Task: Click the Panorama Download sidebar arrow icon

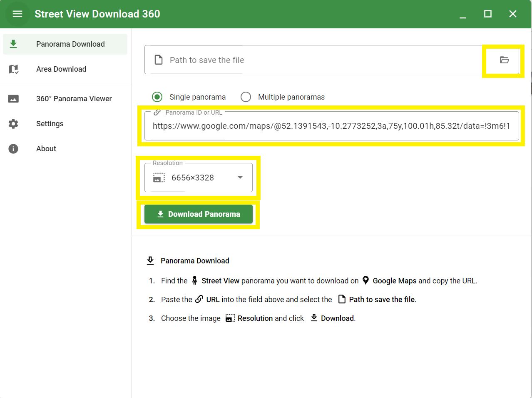Action: click(x=13, y=44)
